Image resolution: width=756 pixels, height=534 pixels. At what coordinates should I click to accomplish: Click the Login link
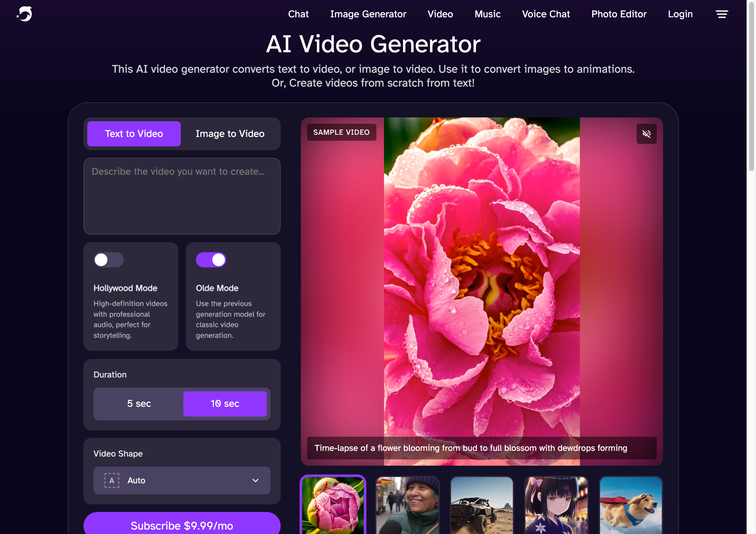click(x=680, y=14)
